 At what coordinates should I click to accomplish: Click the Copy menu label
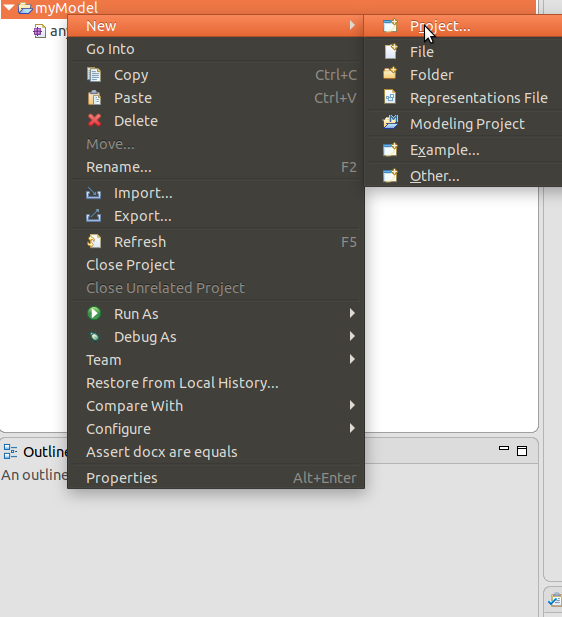coord(131,76)
